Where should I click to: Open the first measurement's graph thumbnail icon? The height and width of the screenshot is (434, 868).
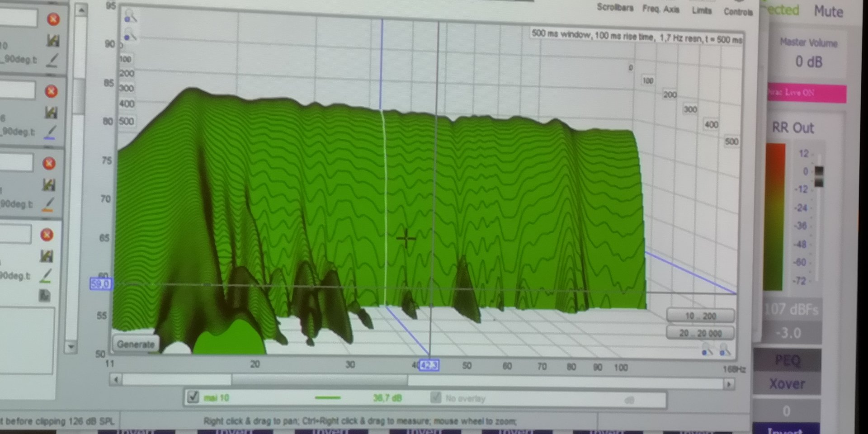coord(53,41)
